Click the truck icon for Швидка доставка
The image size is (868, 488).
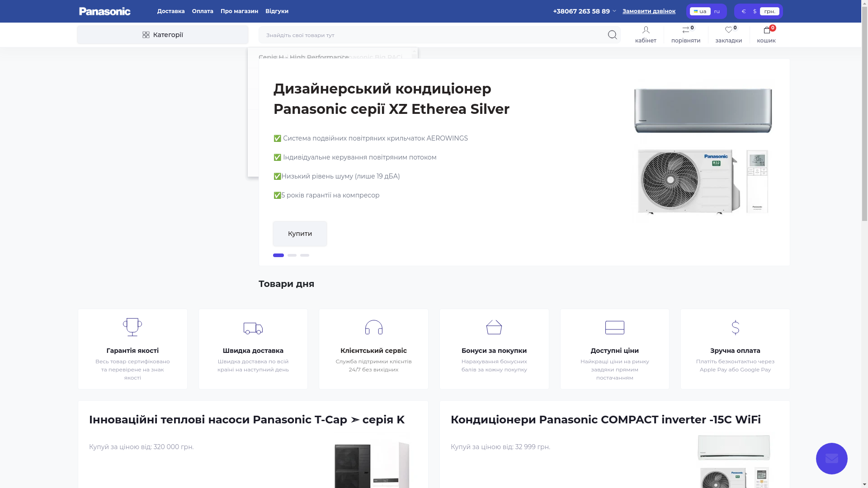point(253,328)
